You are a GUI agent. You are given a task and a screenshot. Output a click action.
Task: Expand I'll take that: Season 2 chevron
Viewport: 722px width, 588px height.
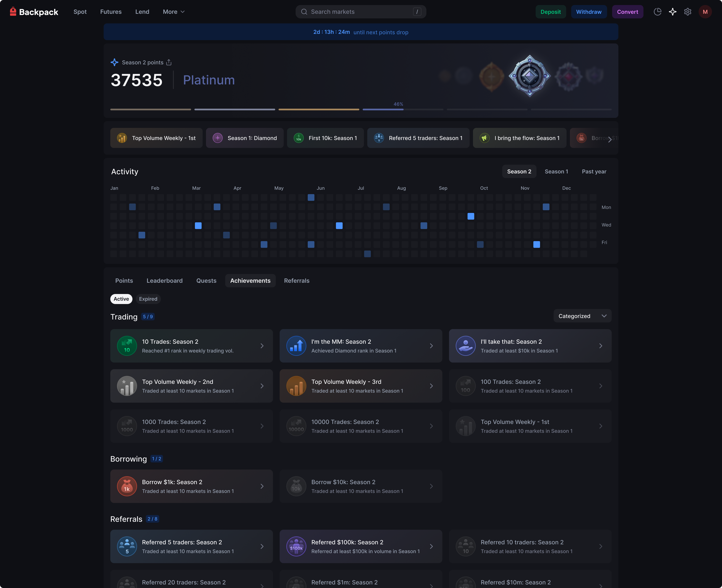pyautogui.click(x=601, y=346)
